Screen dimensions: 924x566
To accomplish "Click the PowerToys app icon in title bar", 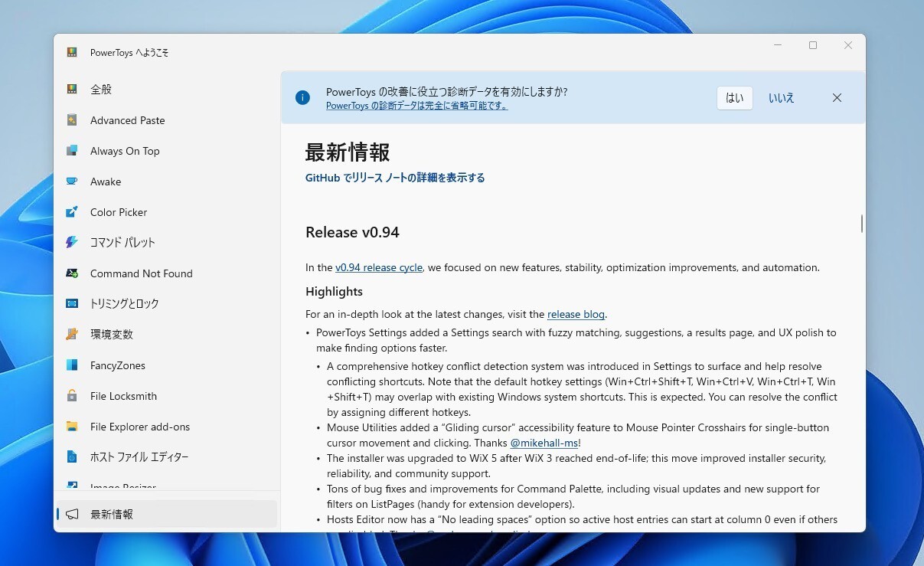I will [72, 53].
